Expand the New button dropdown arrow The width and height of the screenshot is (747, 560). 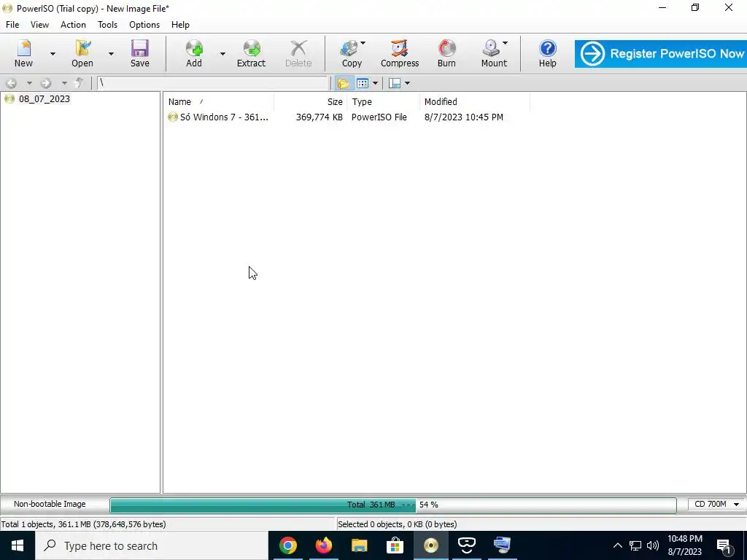click(x=53, y=54)
